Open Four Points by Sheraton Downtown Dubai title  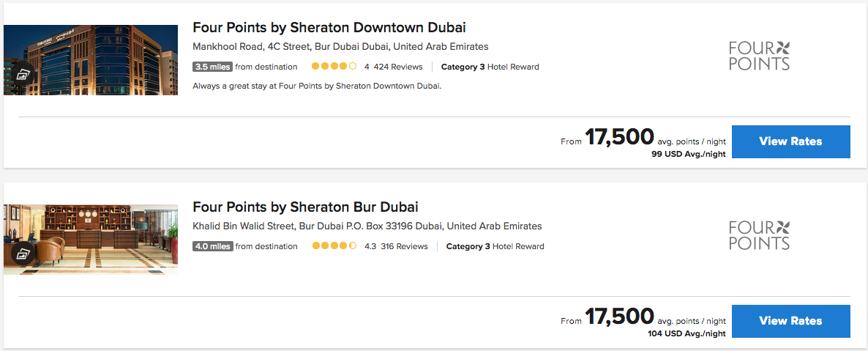pos(329,28)
